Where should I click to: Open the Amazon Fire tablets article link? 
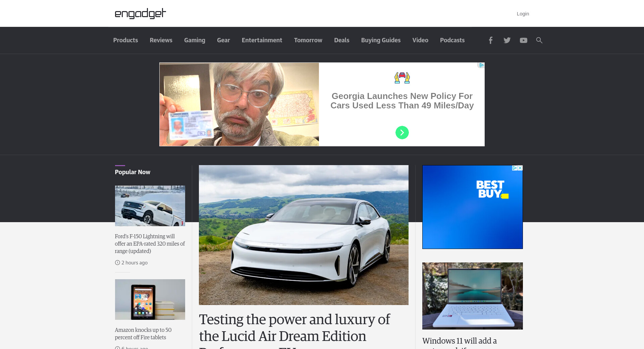[143, 334]
